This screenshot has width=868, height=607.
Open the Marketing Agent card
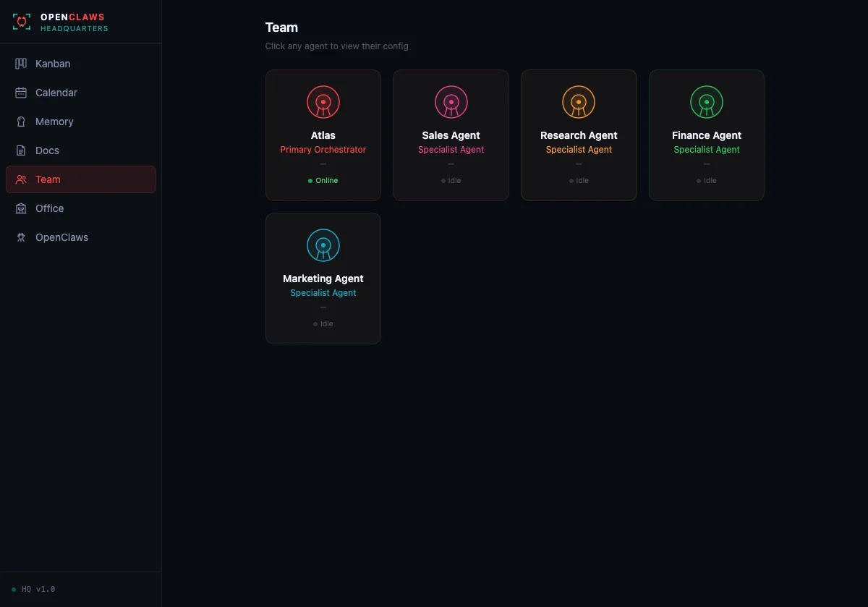[323, 279]
